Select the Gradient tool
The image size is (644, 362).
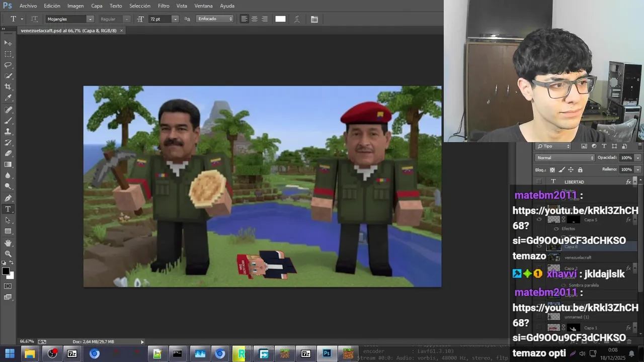[8, 165]
